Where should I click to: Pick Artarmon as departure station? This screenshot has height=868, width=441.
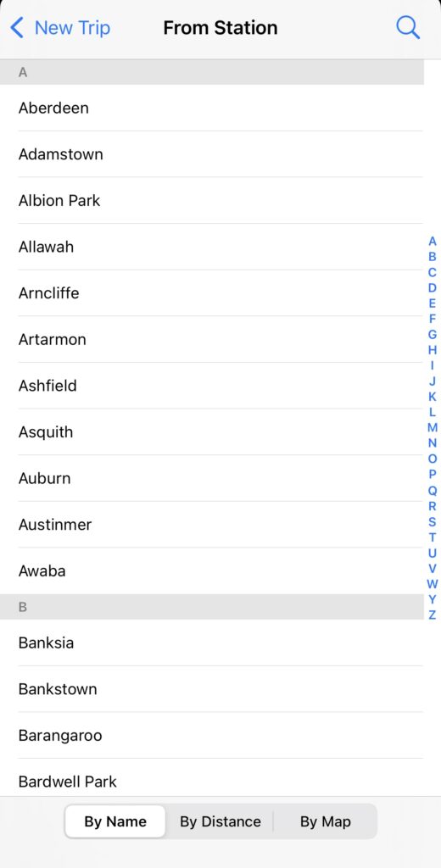(x=212, y=339)
